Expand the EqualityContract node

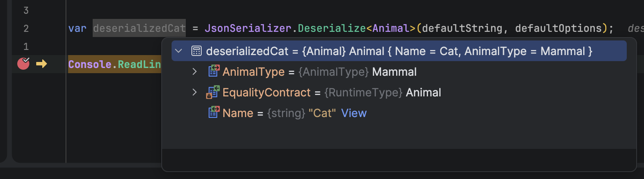pyautogui.click(x=194, y=93)
